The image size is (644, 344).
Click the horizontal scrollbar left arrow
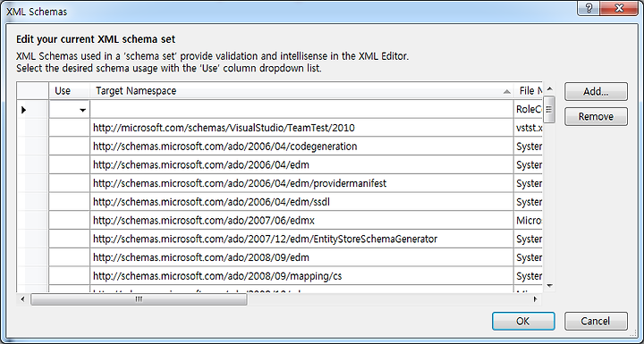pyautogui.click(x=22, y=299)
